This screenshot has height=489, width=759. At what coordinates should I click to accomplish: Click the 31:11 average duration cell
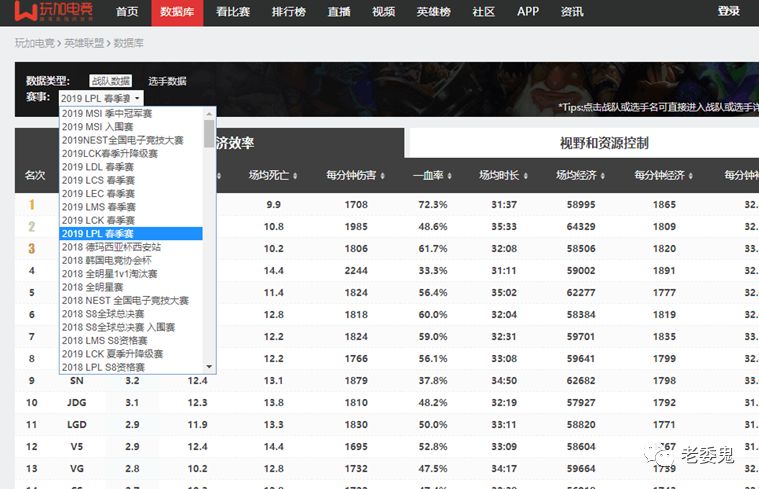pos(504,271)
